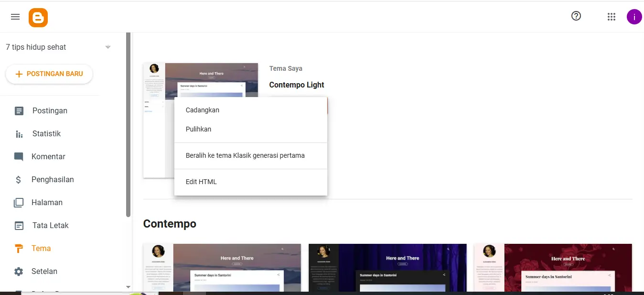Expand the blog selector dropdown arrow
Image resolution: width=644 pixels, height=295 pixels.
[x=108, y=47]
